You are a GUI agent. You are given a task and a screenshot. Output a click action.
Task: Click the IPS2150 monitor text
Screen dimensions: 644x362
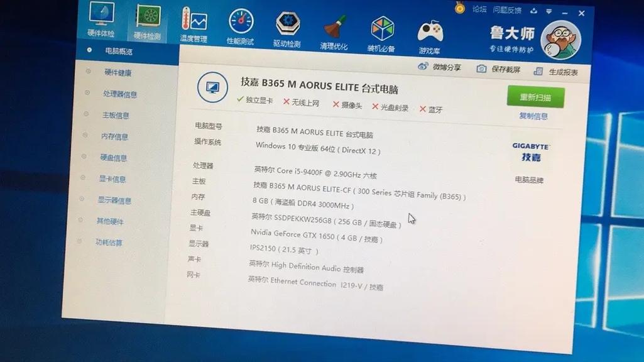pos(284,249)
